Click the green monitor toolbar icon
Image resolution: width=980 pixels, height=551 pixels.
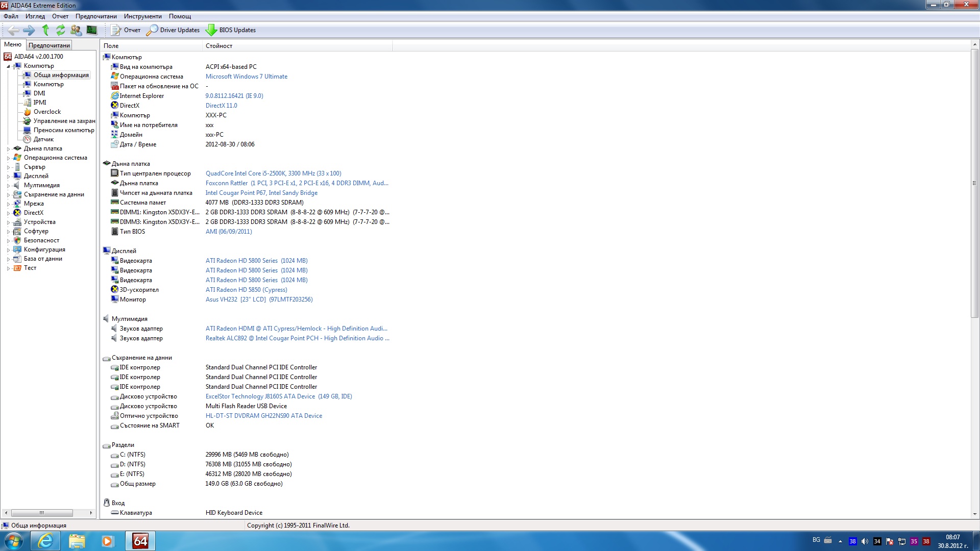(x=92, y=30)
